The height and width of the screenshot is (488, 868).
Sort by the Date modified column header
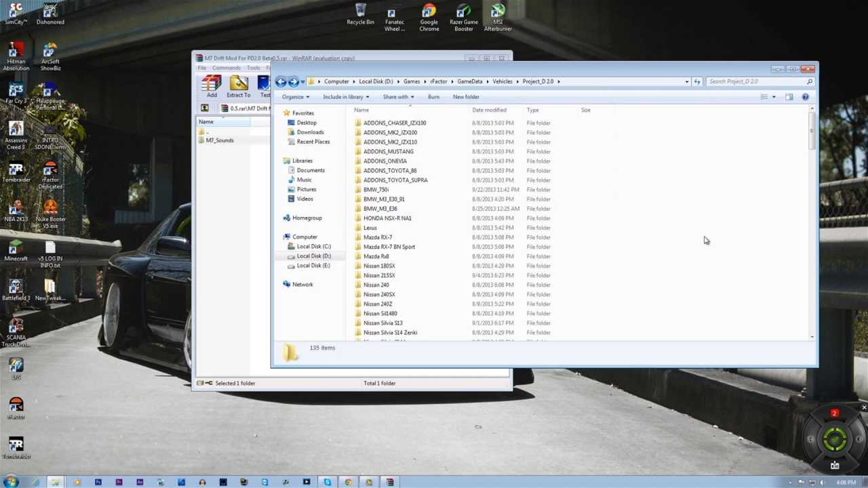pyautogui.click(x=489, y=110)
